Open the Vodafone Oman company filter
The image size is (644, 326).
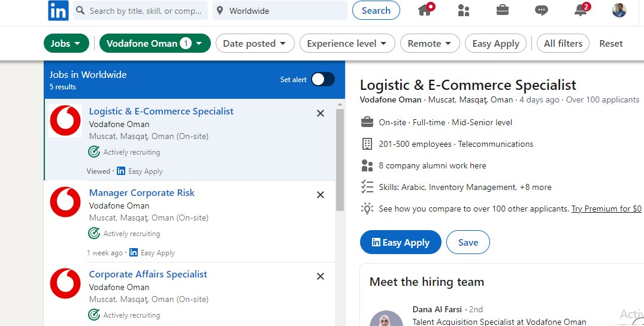(x=155, y=43)
